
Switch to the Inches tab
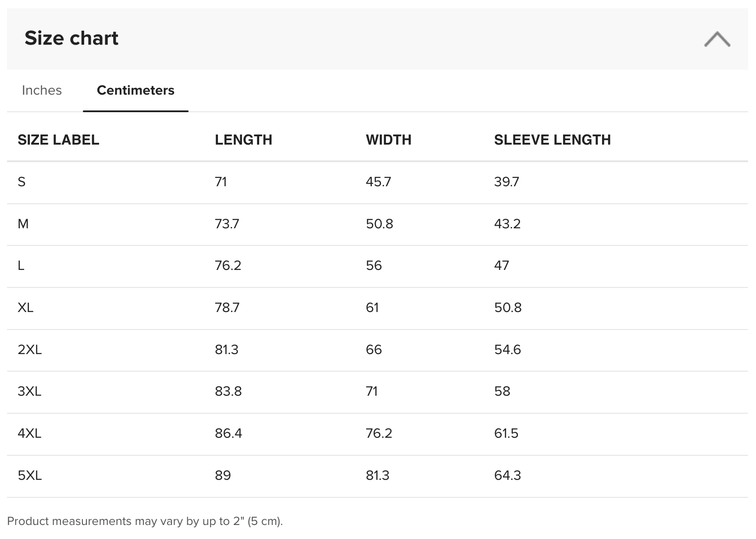coord(42,90)
